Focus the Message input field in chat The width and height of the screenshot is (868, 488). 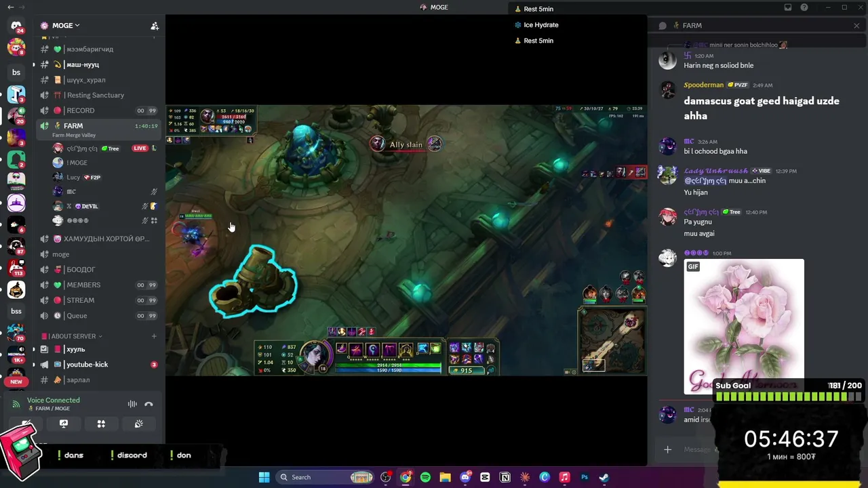click(697, 449)
